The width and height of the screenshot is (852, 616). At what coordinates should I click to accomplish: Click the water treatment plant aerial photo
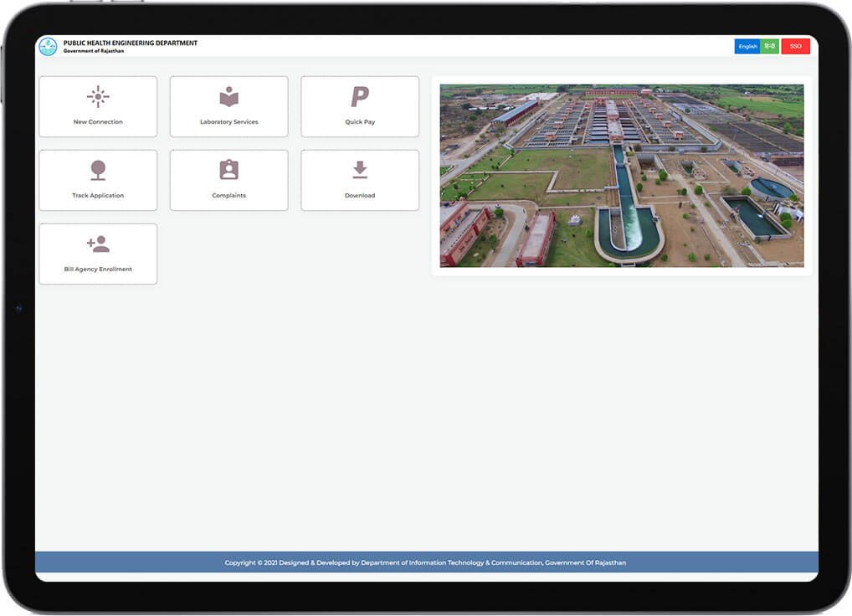tap(621, 175)
